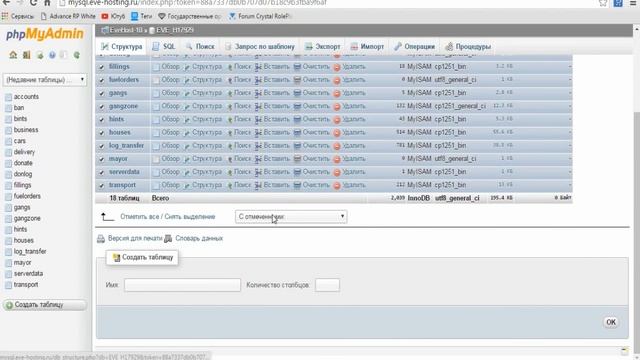The width and height of the screenshot is (640, 360).
Task: Click the browser reload icon
Action: (33, 2)
